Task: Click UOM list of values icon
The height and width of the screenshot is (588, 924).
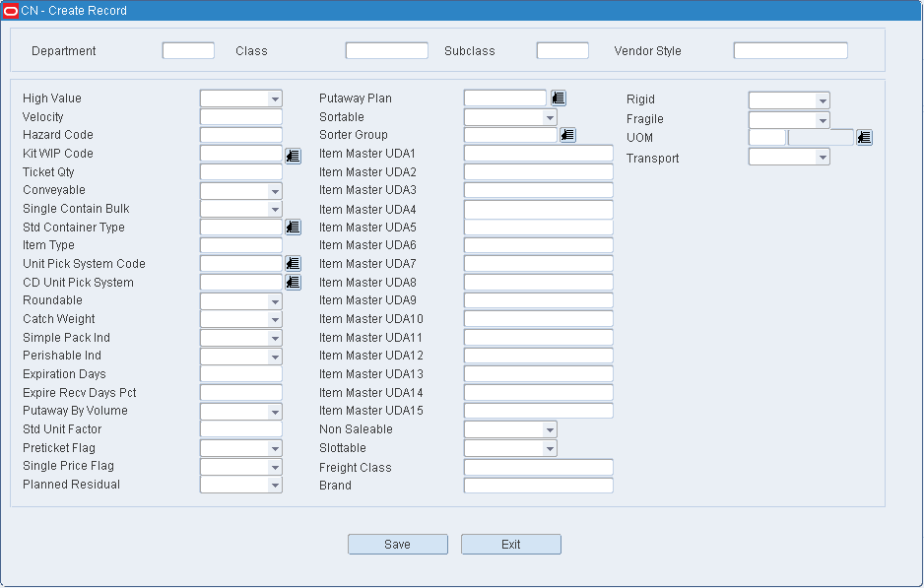Action: coord(865,137)
